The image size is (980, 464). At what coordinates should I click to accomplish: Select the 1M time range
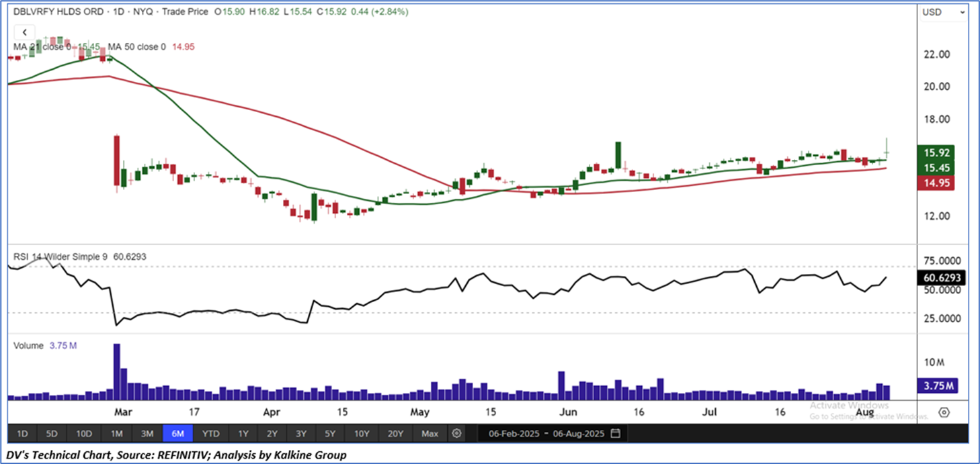(117, 433)
